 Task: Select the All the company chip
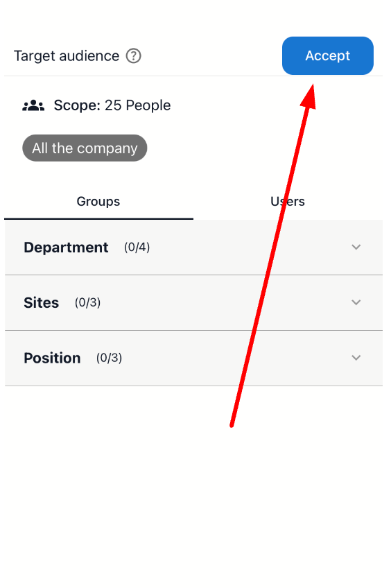pos(85,148)
